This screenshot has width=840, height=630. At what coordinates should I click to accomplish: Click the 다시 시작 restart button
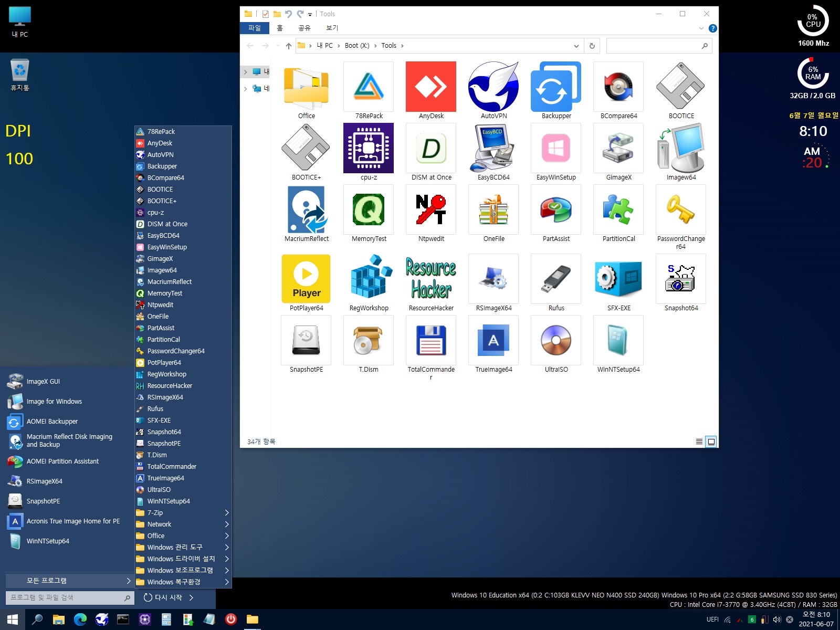(x=162, y=597)
